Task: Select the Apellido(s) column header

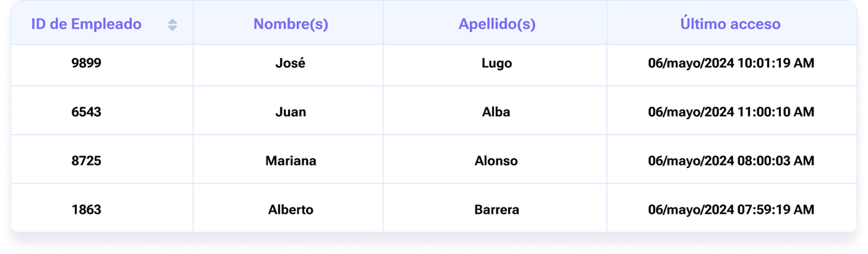Action: coord(497,24)
